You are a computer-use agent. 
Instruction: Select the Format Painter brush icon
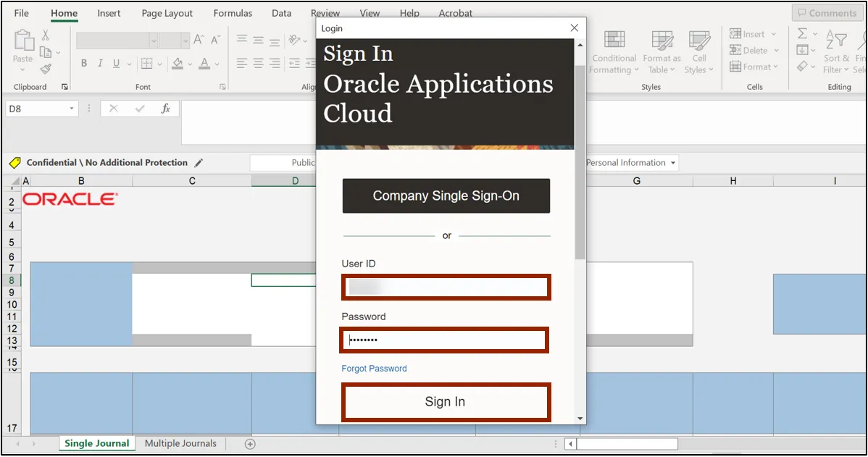[x=46, y=70]
